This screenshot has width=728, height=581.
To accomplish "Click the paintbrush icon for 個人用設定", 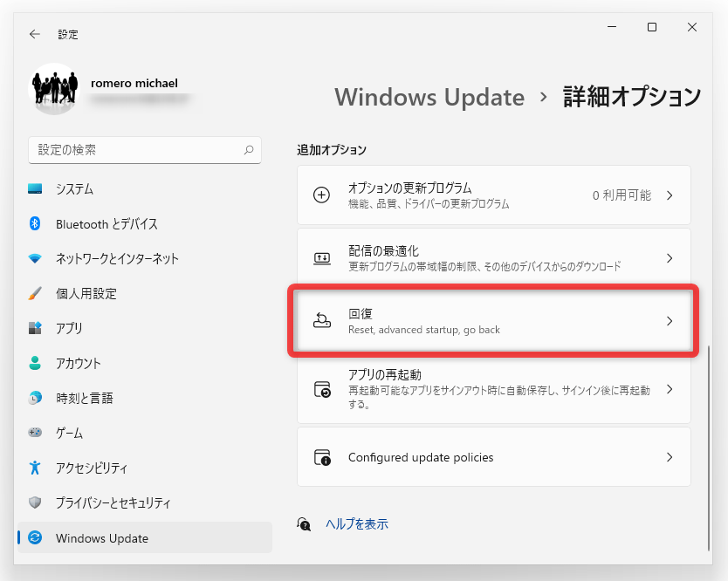I will tap(35, 293).
